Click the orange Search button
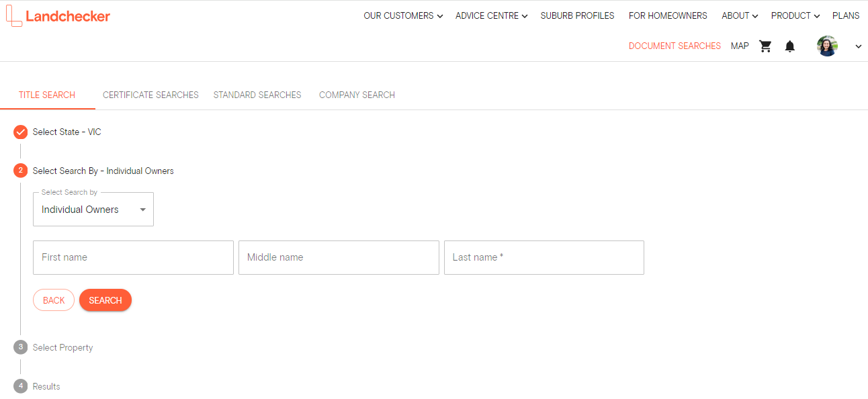 pyautogui.click(x=105, y=300)
